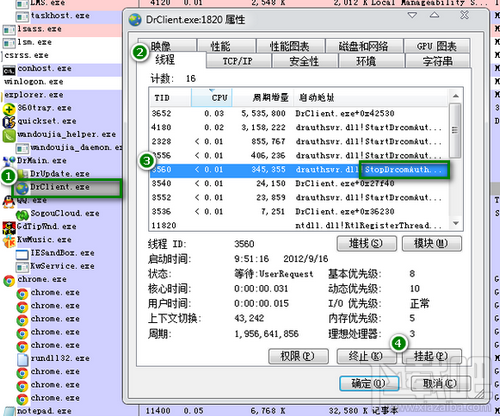Select the KwMusic.exe icon

[9, 241]
